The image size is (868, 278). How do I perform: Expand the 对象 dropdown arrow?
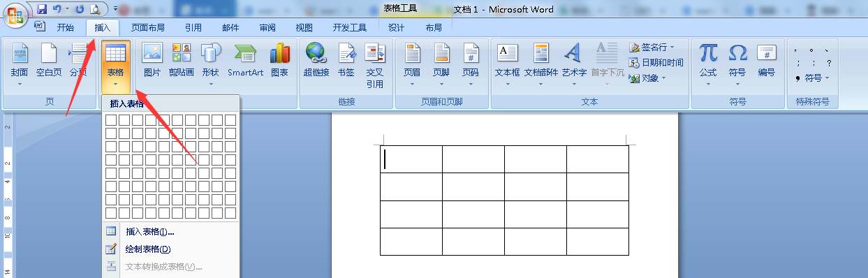(663, 78)
